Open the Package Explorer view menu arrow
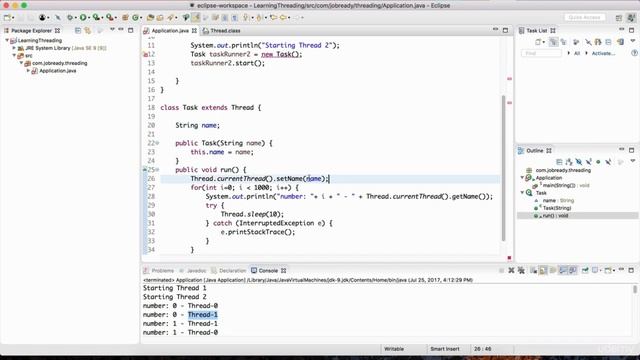The width and height of the screenshot is (640, 360). (112, 30)
